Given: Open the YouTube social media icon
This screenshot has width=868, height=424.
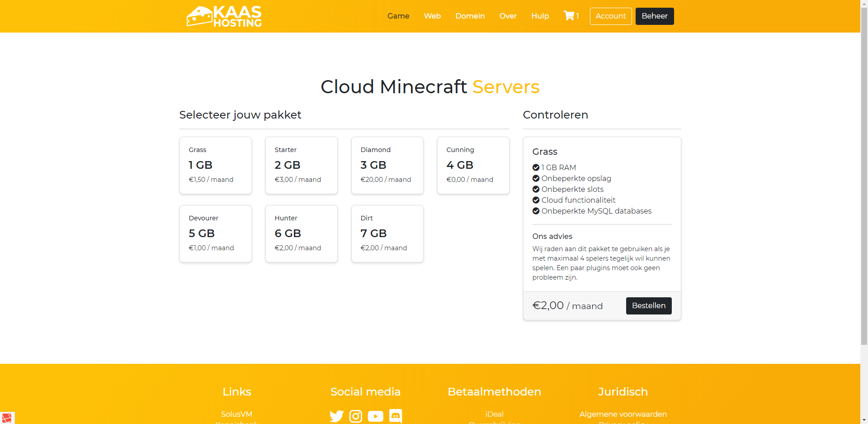Looking at the screenshot, I should pyautogui.click(x=375, y=416).
